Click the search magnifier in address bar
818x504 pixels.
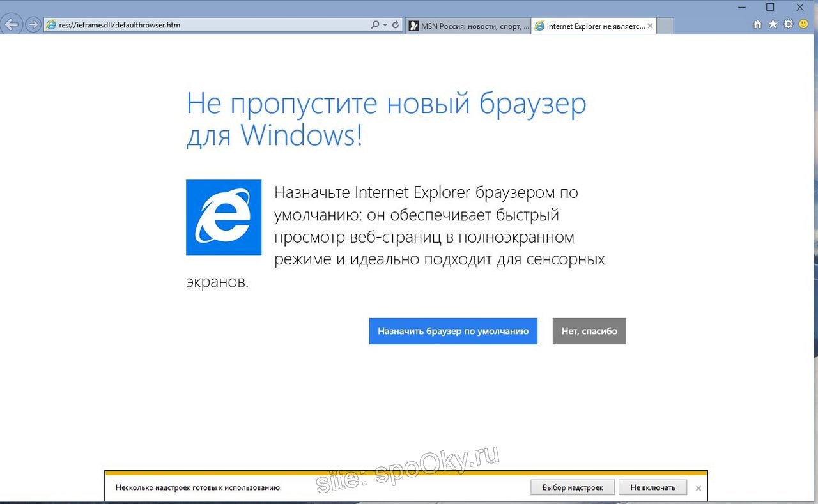pos(375,26)
